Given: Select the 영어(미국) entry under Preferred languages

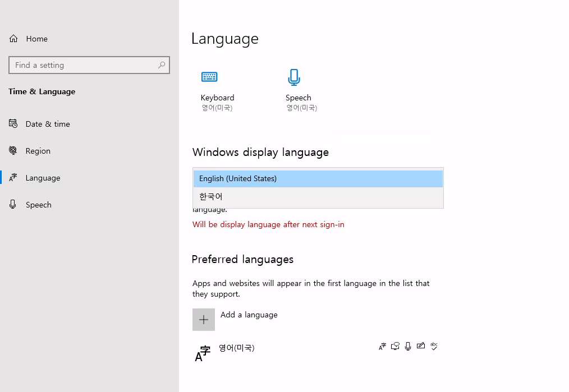Looking at the screenshot, I should [316, 353].
